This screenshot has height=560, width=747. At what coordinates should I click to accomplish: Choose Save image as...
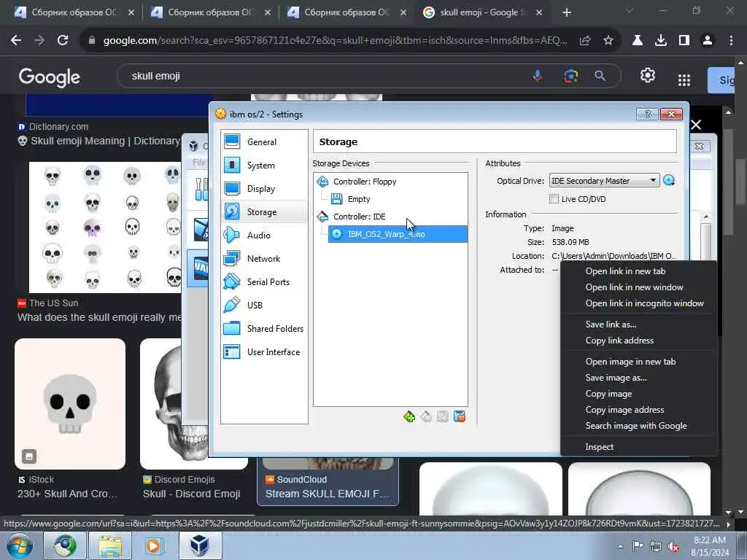point(616,378)
